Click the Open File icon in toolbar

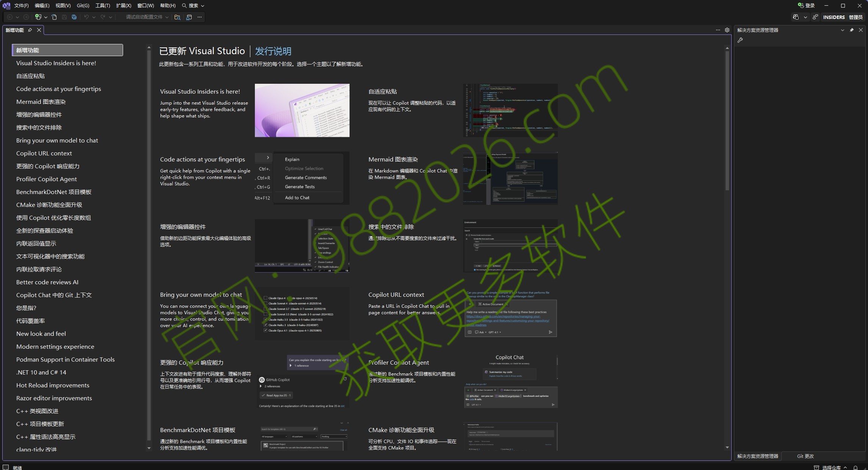[x=54, y=17]
